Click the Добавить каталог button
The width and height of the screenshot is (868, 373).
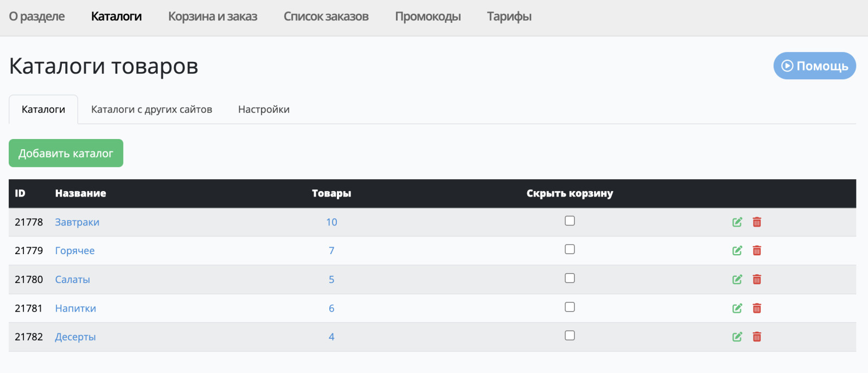pyautogui.click(x=66, y=153)
